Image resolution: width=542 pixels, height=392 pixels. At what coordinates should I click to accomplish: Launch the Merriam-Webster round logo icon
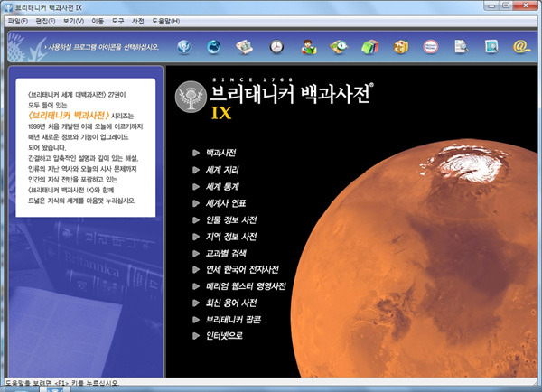pyautogui.click(x=431, y=47)
